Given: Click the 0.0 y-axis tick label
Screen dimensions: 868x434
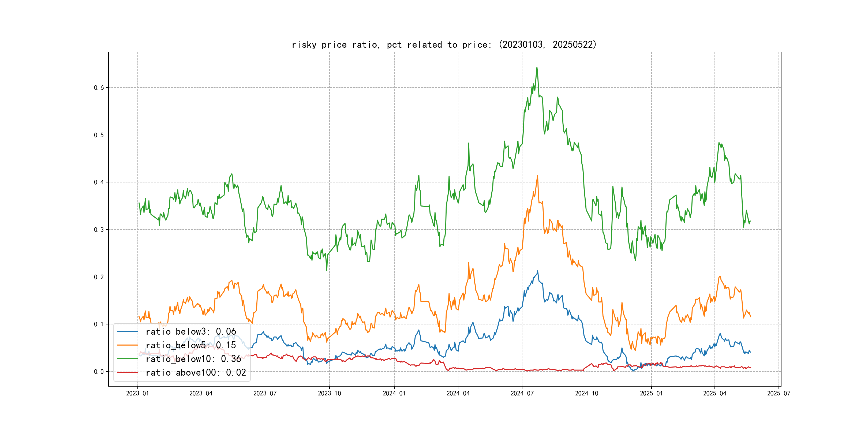Looking at the screenshot, I should [99, 372].
